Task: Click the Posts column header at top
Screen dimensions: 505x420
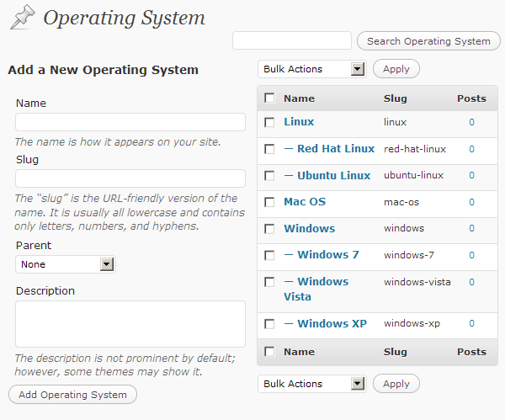Action: (x=471, y=98)
